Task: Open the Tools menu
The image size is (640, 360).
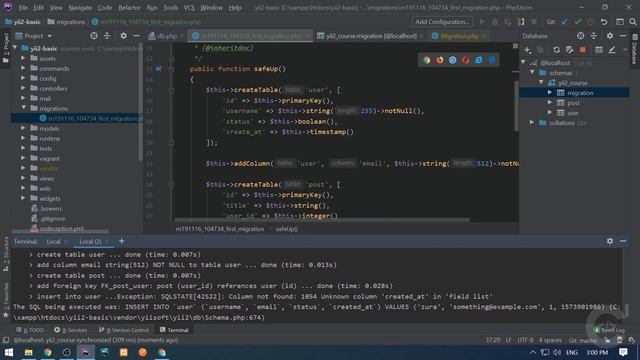Action: point(170,8)
